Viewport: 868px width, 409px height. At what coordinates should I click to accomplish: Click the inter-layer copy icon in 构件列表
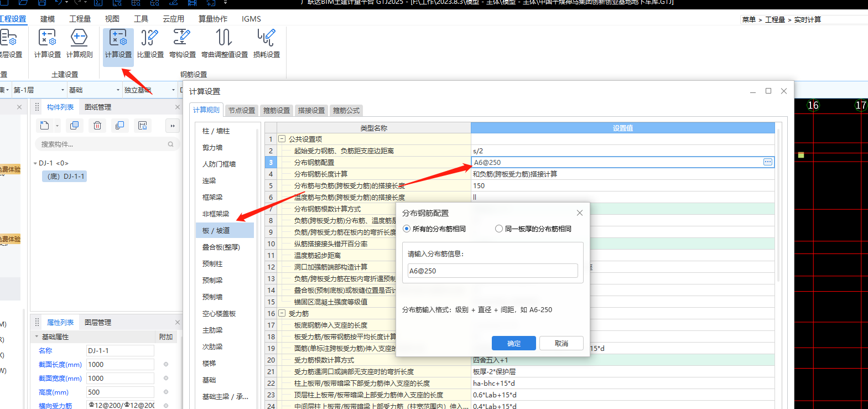point(119,126)
